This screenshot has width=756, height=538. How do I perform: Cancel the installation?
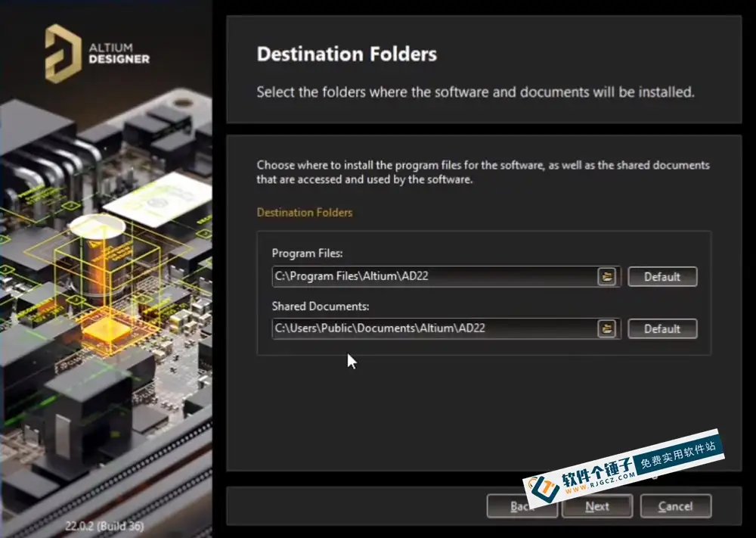(675, 506)
